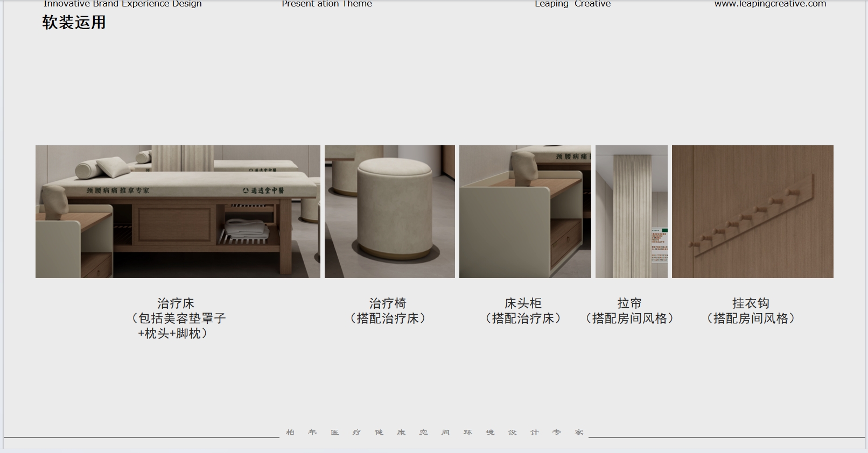
Task: Select the Presentation Theme header text
Action: 326,4
